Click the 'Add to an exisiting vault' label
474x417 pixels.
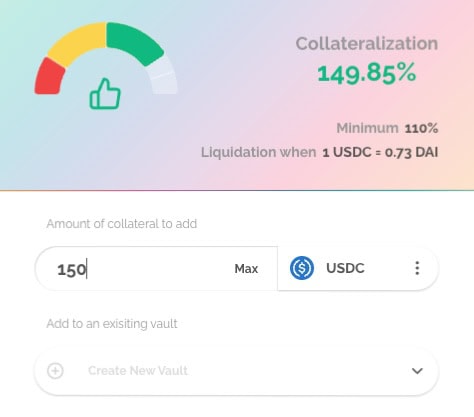pyautogui.click(x=112, y=324)
